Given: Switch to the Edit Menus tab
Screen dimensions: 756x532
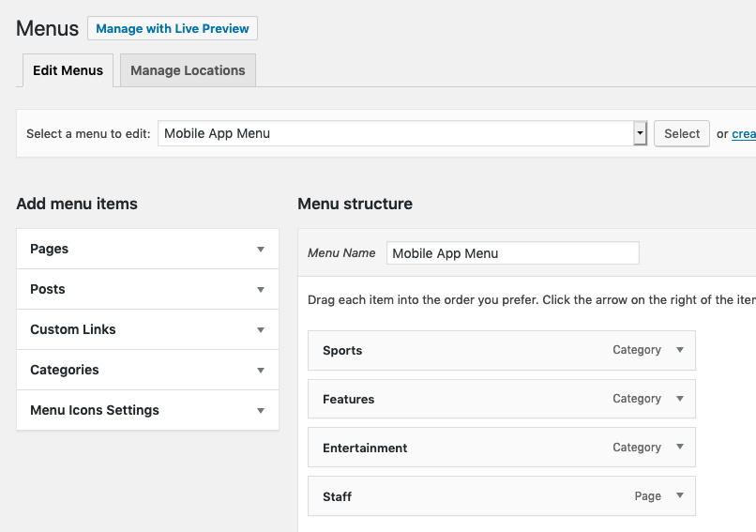Looking at the screenshot, I should tap(68, 70).
